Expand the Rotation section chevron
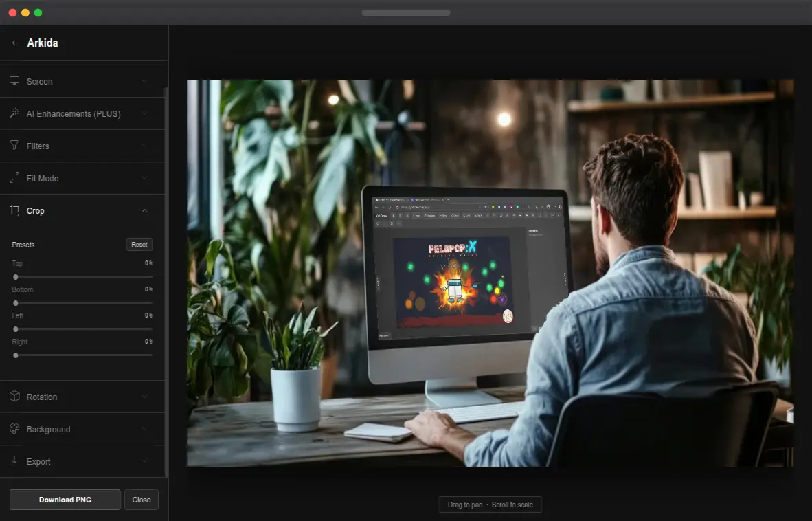 point(144,397)
